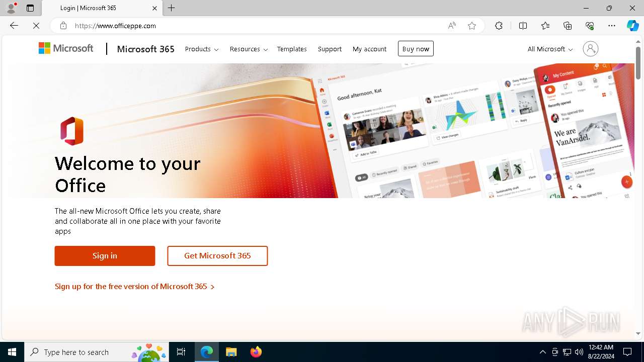
Task: Open Edge Settings and more menu
Action: (612, 26)
